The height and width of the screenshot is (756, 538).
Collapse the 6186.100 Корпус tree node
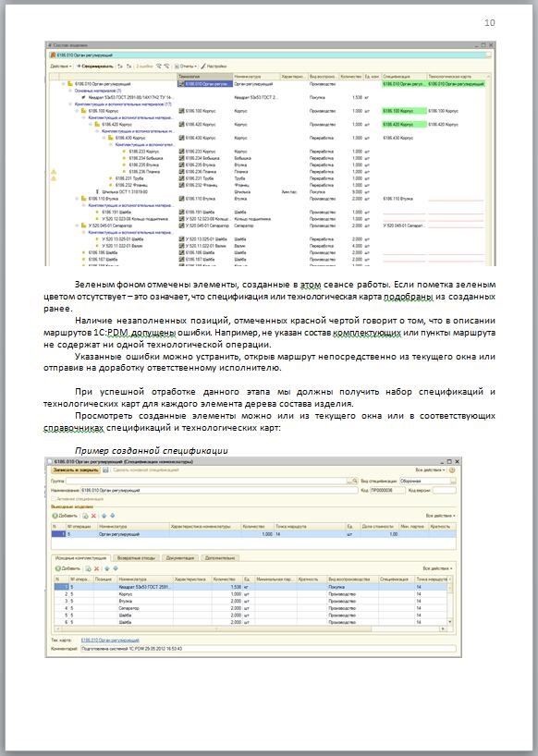point(77,111)
